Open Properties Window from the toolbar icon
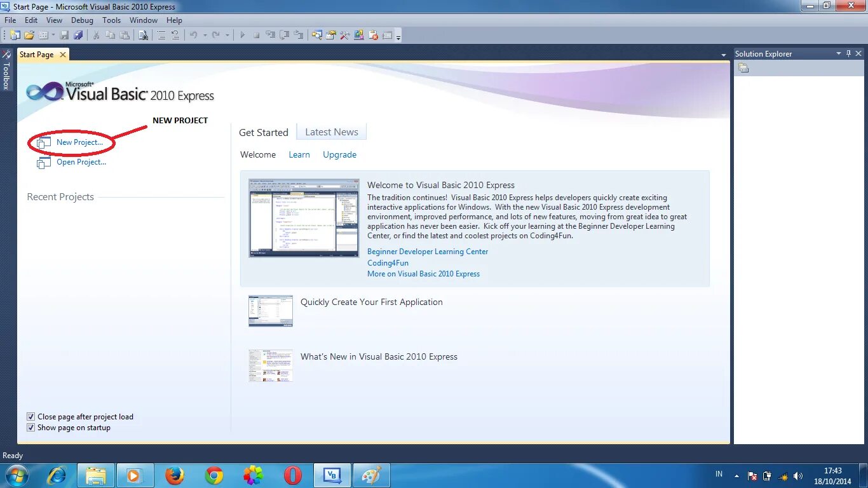The image size is (868, 488). [x=330, y=35]
